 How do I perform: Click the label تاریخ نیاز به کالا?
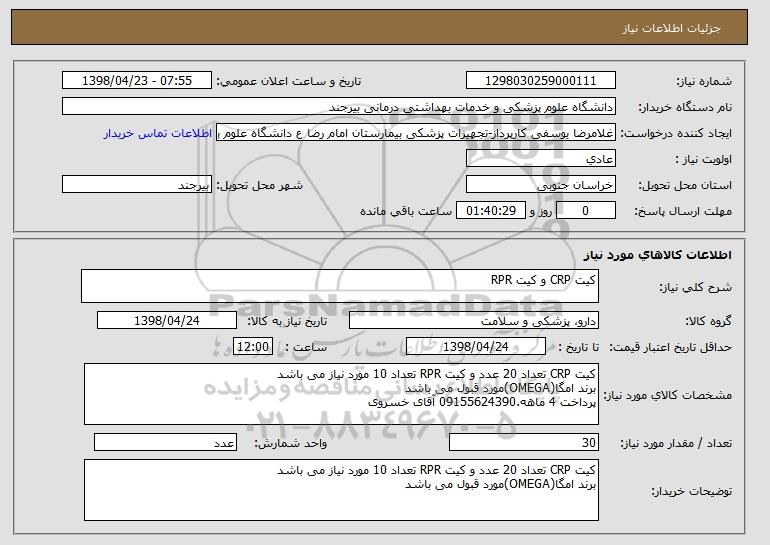(x=287, y=322)
